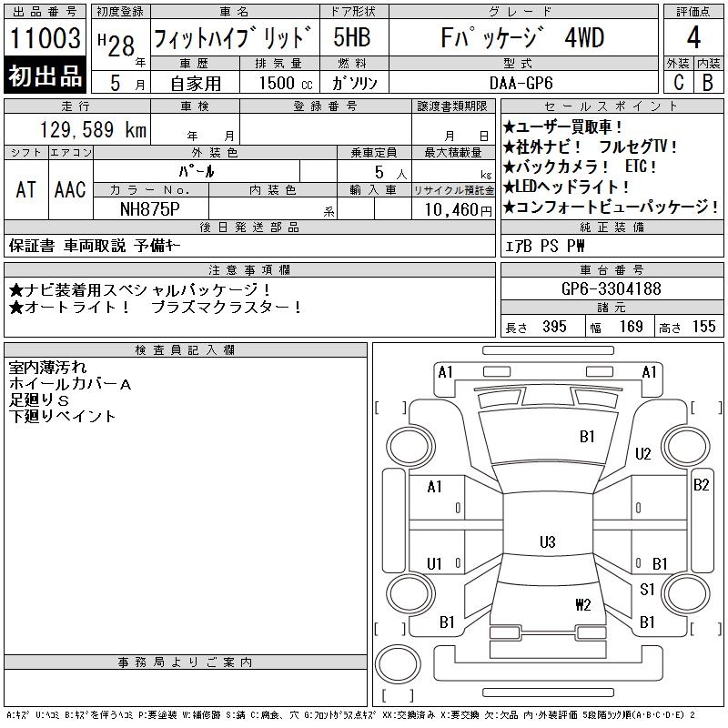Image resolution: width=728 pixels, height=728 pixels.
Task: Click the S1 rust mark
Action: pos(647,589)
